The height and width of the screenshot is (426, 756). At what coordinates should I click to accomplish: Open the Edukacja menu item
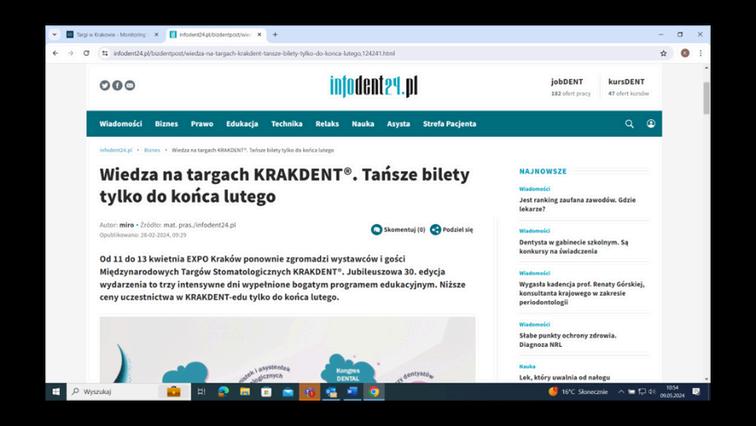(x=242, y=124)
